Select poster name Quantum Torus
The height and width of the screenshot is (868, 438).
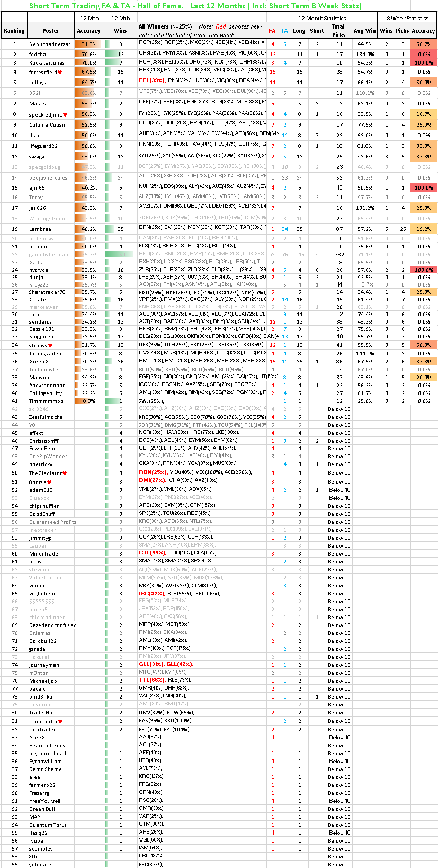pos(48,825)
